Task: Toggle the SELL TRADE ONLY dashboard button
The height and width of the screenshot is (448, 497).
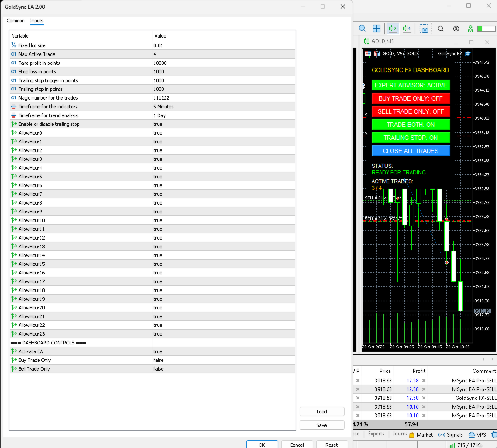Action: 411,111
